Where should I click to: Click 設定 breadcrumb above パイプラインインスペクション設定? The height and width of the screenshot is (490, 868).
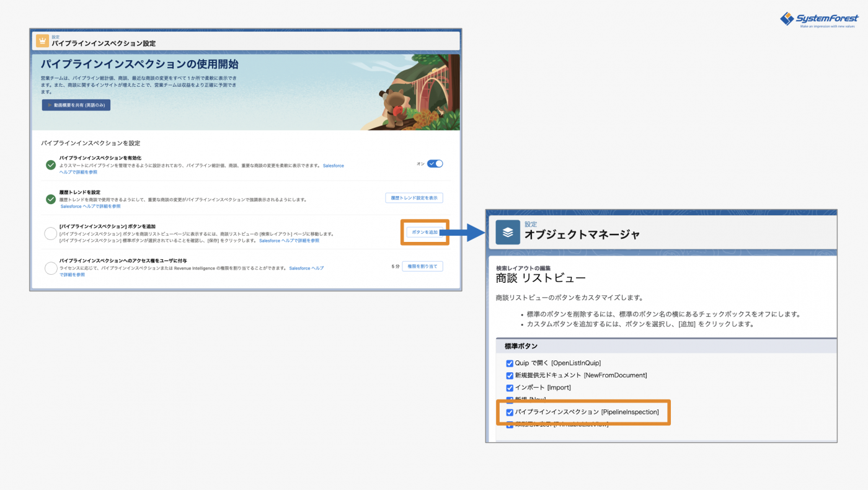click(x=55, y=37)
